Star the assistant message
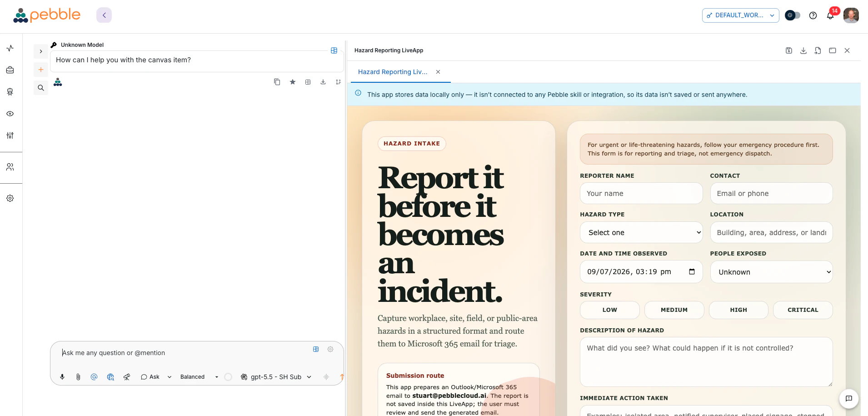The width and height of the screenshot is (868, 416). (x=293, y=82)
